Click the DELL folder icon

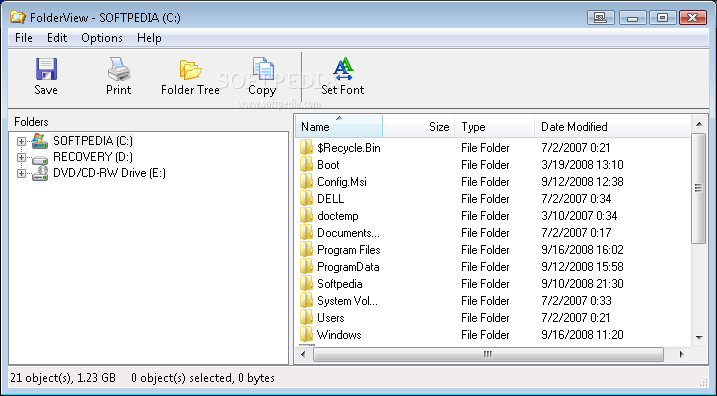point(306,198)
